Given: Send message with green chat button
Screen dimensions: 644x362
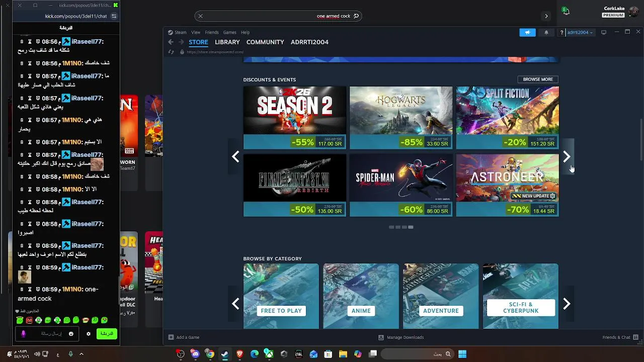Looking at the screenshot, I should coord(107,334).
